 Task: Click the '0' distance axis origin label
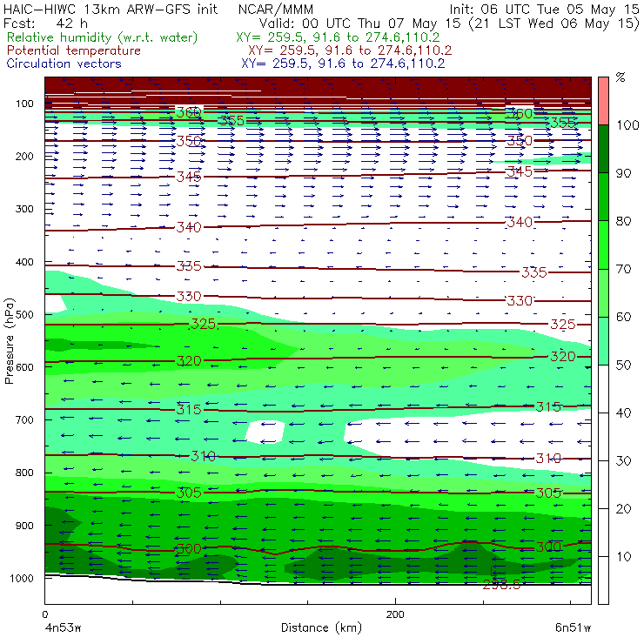click(44, 614)
